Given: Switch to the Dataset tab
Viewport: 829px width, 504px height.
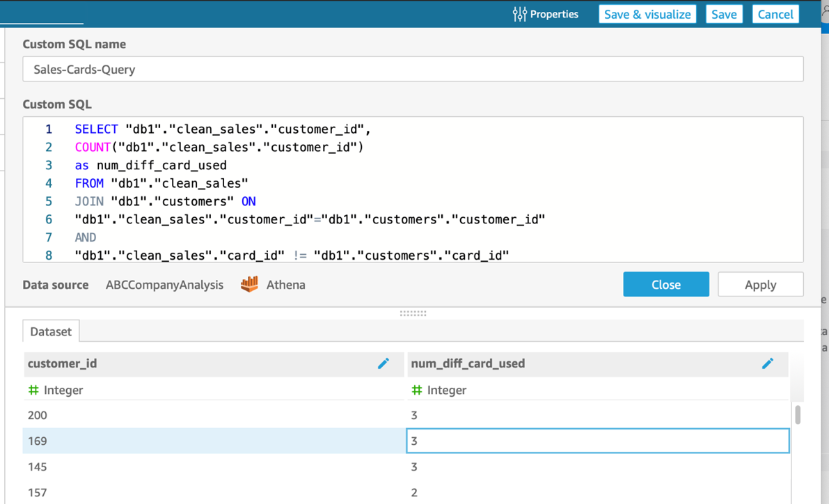Looking at the screenshot, I should pyautogui.click(x=51, y=331).
